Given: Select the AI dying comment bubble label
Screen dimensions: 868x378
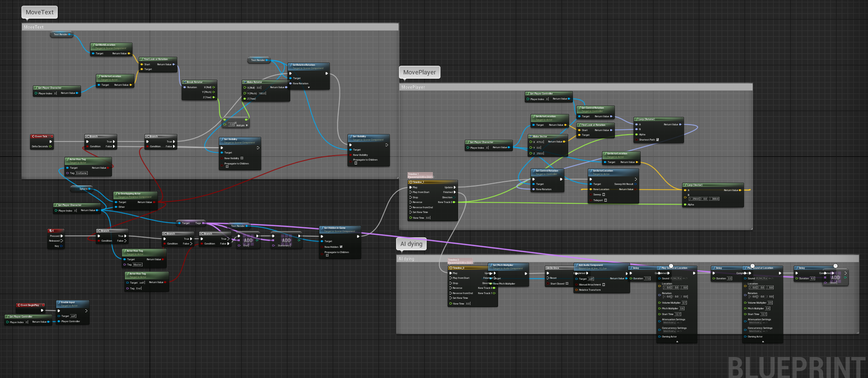Looking at the screenshot, I should pos(411,244).
